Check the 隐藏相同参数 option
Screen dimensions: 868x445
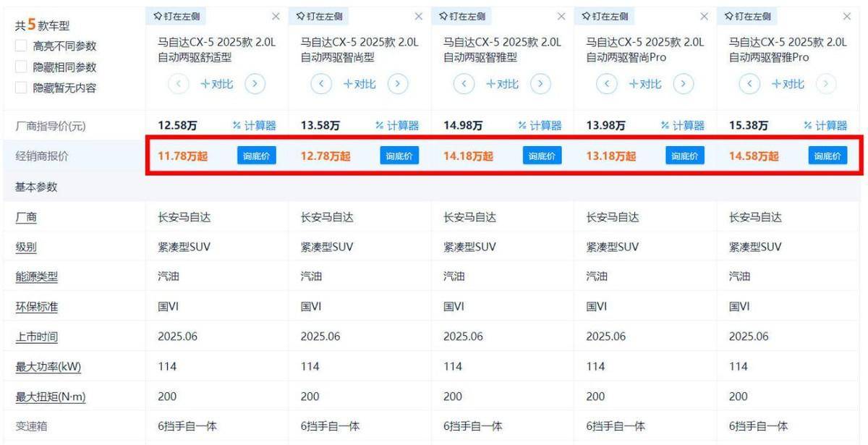pyautogui.click(x=22, y=67)
